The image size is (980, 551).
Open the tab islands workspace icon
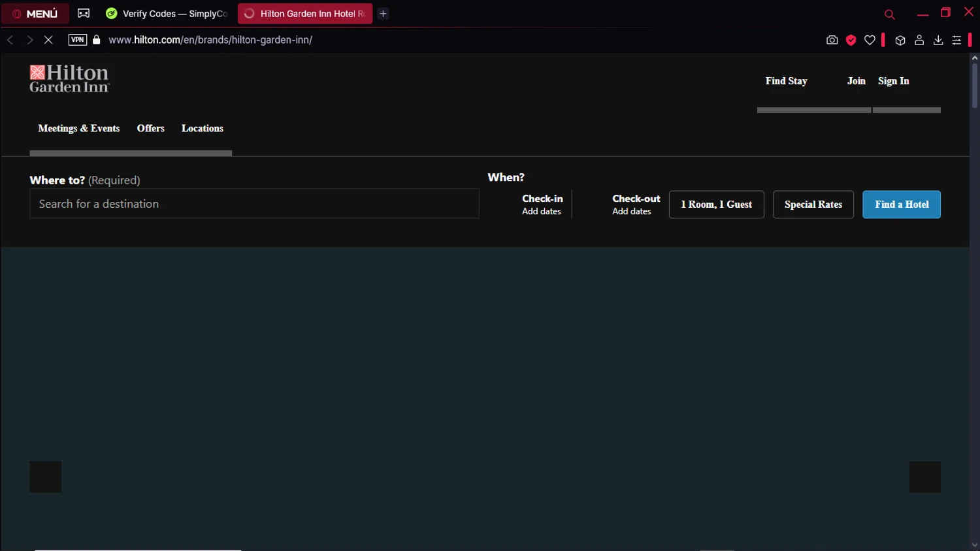coord(84,13)
